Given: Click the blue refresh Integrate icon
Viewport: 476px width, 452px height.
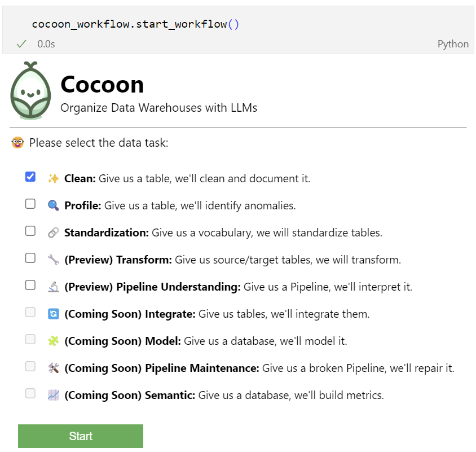Looking at the screenshot, I should 54,314.
